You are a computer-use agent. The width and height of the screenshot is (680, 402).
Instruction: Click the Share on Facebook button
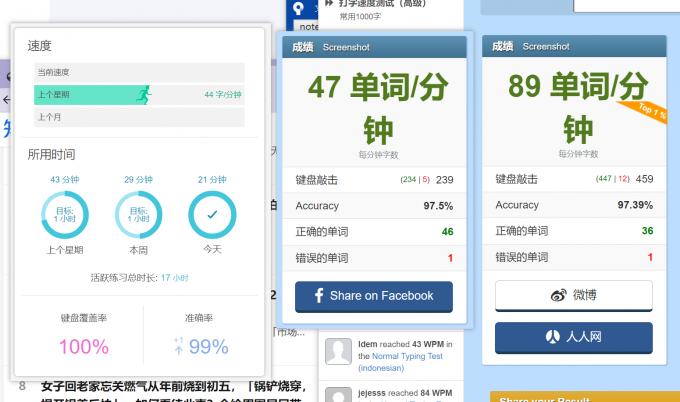[x=374, y=297]
